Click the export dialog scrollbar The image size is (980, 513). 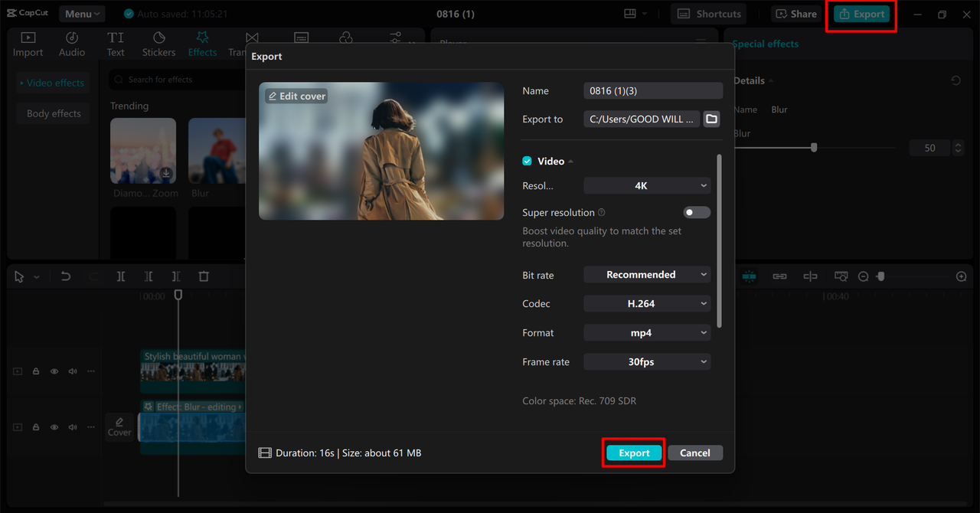tap(719, 241)
